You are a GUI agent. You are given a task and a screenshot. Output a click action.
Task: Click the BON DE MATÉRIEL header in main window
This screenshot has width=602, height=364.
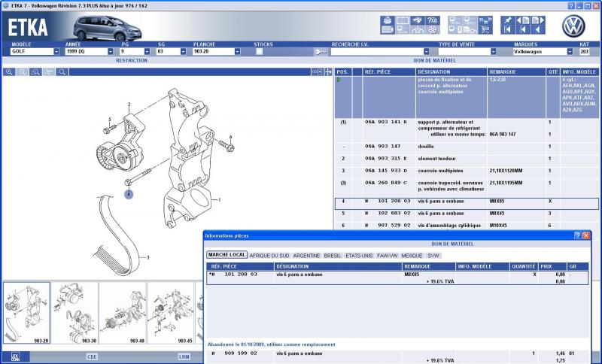pos(435,61)
